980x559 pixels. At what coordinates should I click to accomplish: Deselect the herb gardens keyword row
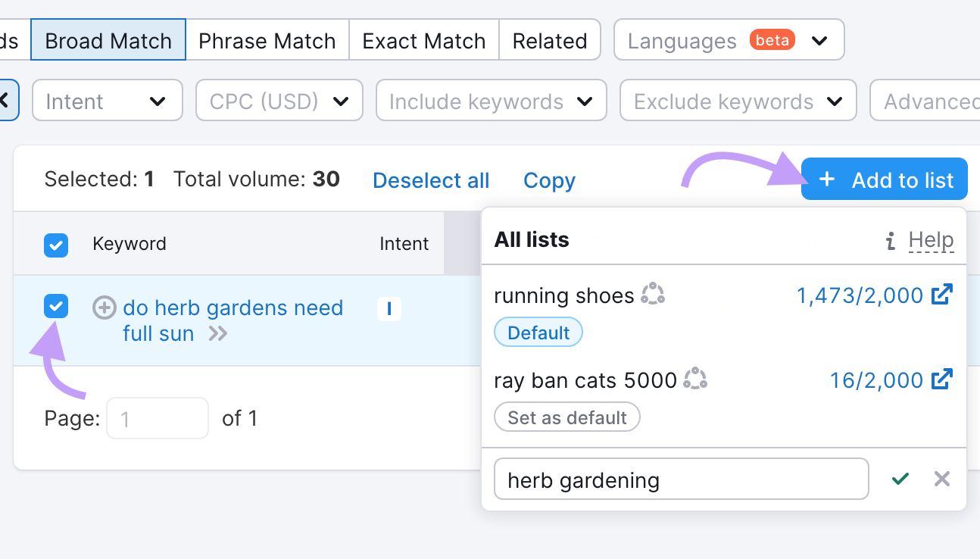click(56, 308)
